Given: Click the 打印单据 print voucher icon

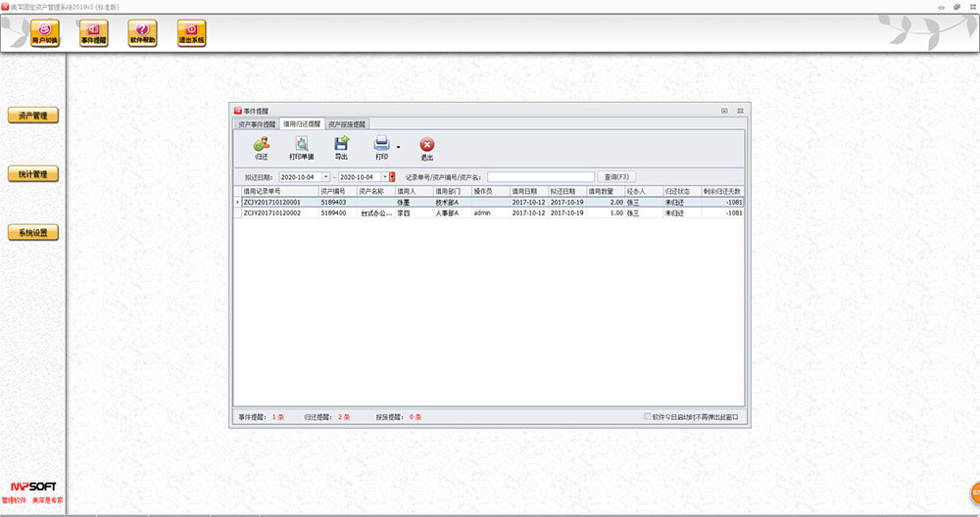Looking at the screenshot, I should pos(302,148).
